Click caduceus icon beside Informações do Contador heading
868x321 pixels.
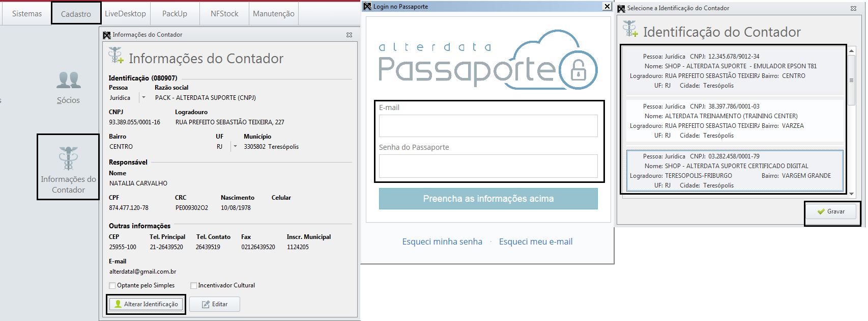click(116, 56)
